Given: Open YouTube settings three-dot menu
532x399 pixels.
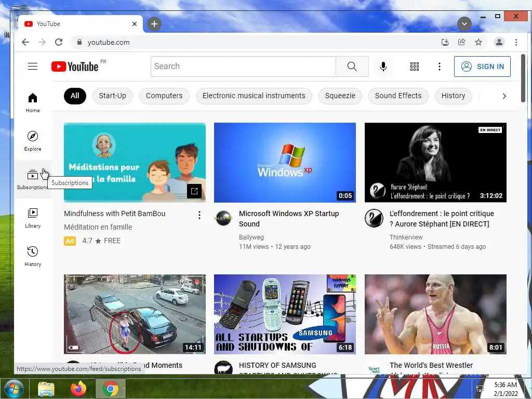Looking at the screenshot, I should pos(440,66).
